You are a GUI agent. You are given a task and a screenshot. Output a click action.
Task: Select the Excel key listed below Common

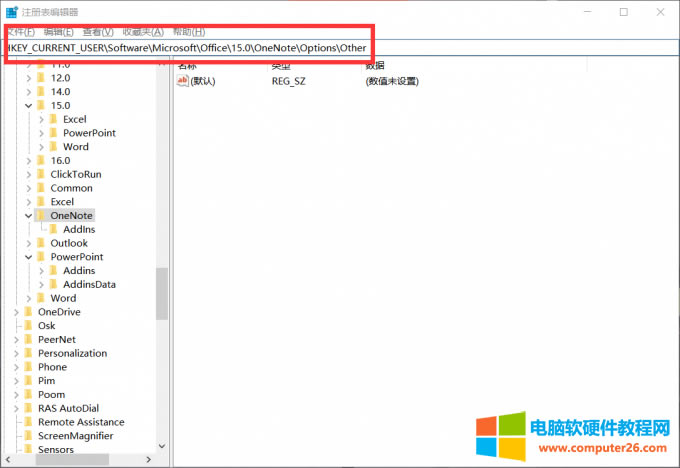(x=62, y=202)
